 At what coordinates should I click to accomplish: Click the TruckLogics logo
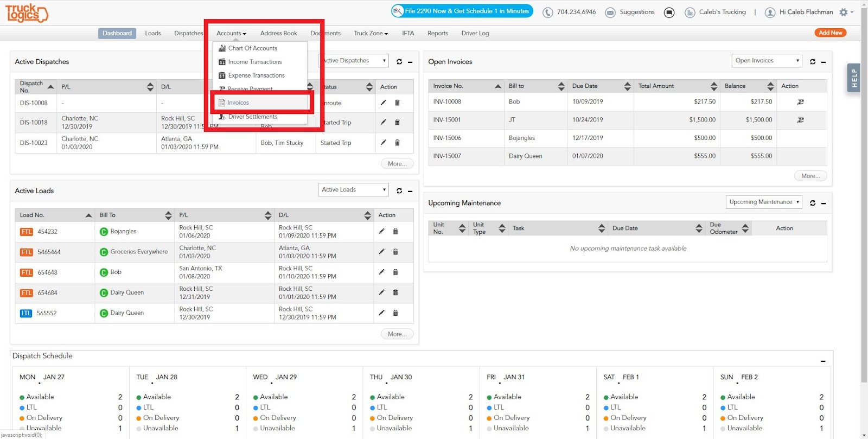tap(27, 12)
